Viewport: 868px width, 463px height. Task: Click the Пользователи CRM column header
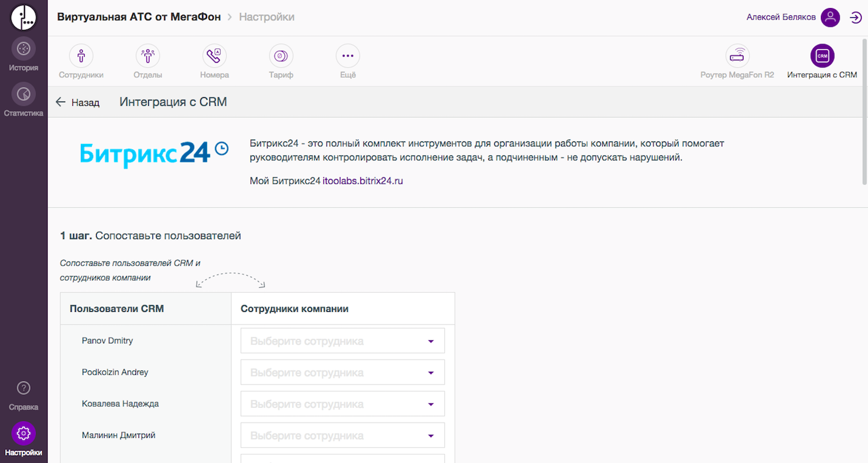click(117, 309)
